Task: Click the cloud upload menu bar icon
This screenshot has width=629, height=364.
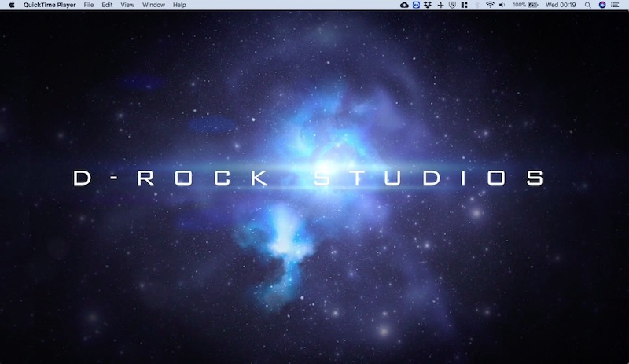Action: [x=404, y=5]
